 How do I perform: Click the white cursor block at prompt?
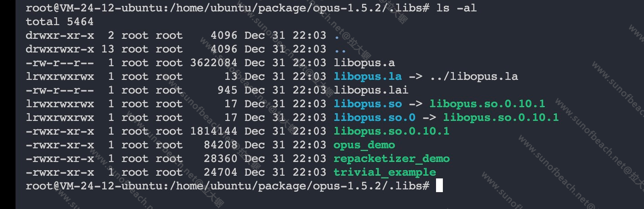click(439, 186)
